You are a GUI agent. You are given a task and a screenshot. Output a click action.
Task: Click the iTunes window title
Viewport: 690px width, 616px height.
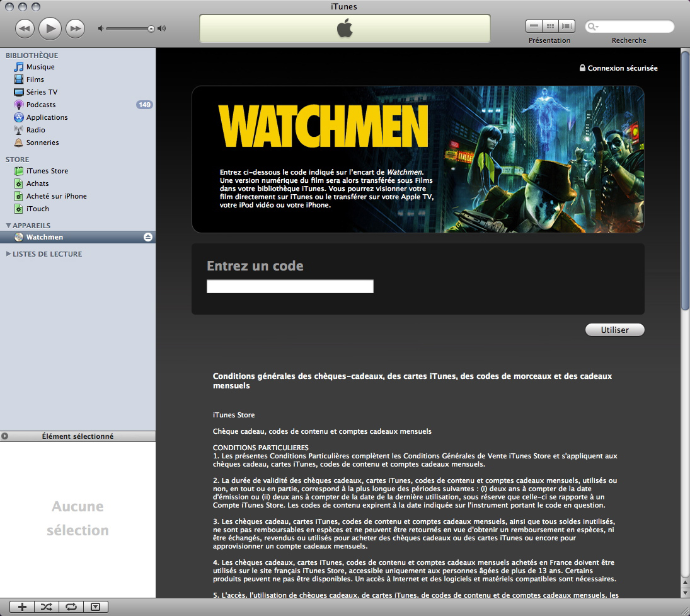pyautogui.click(x=343, y=6)
